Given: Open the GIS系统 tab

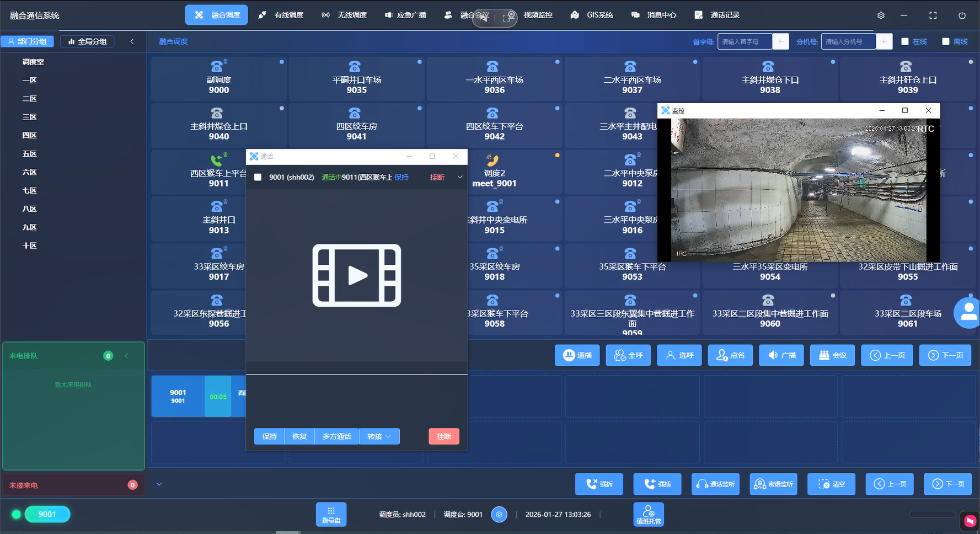Looking at the screenshot, I should [592, 15].
